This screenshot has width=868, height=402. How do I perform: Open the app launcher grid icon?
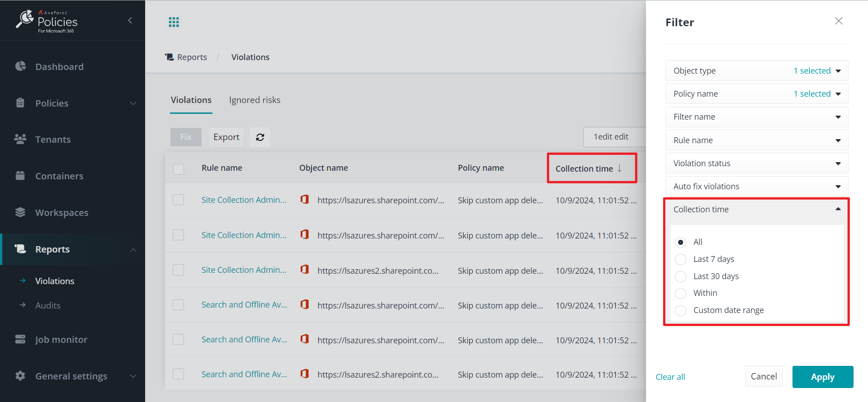point(174,22)
